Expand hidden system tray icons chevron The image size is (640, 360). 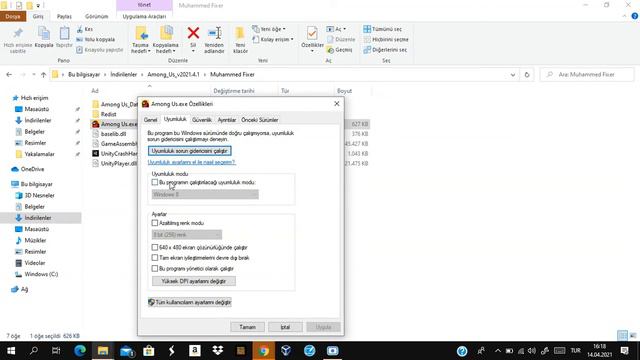coord(498,351)
